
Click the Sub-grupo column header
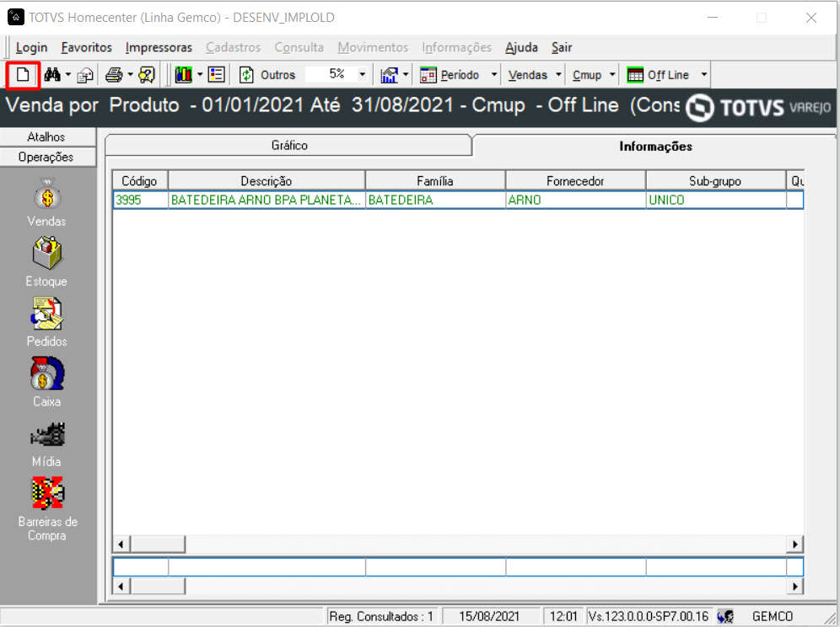tap(715, 181)
